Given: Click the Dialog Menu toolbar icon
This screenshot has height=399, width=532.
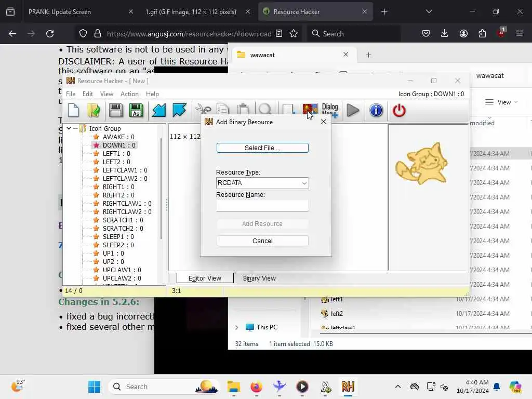Looking at the screenshot, I should [330, 110].
